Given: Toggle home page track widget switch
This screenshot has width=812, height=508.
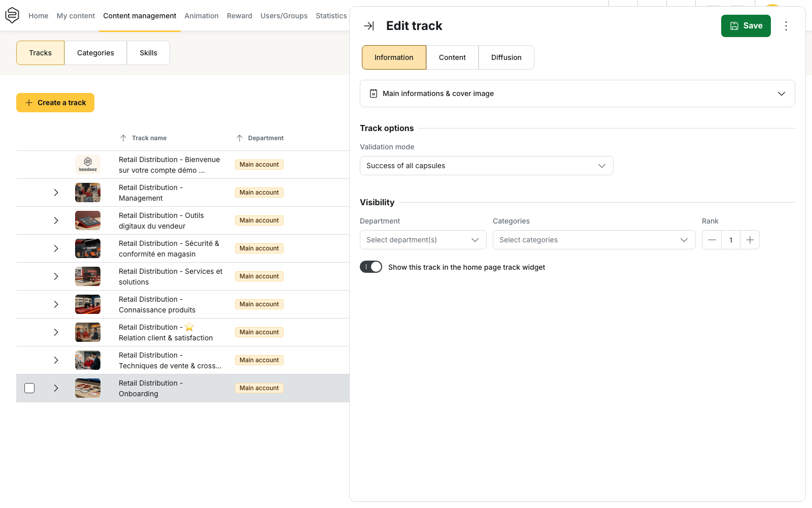Looking at the screenshot, I should click(x=371, y=267).
